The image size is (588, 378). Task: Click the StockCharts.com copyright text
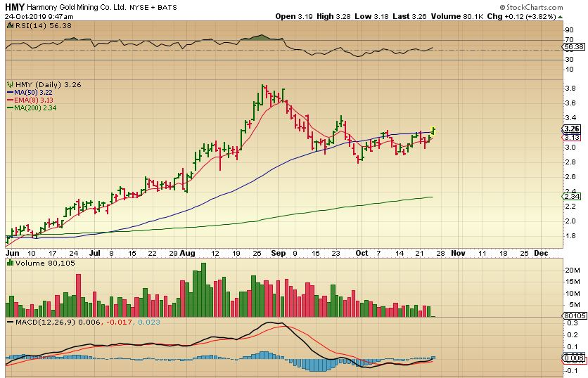531,7
